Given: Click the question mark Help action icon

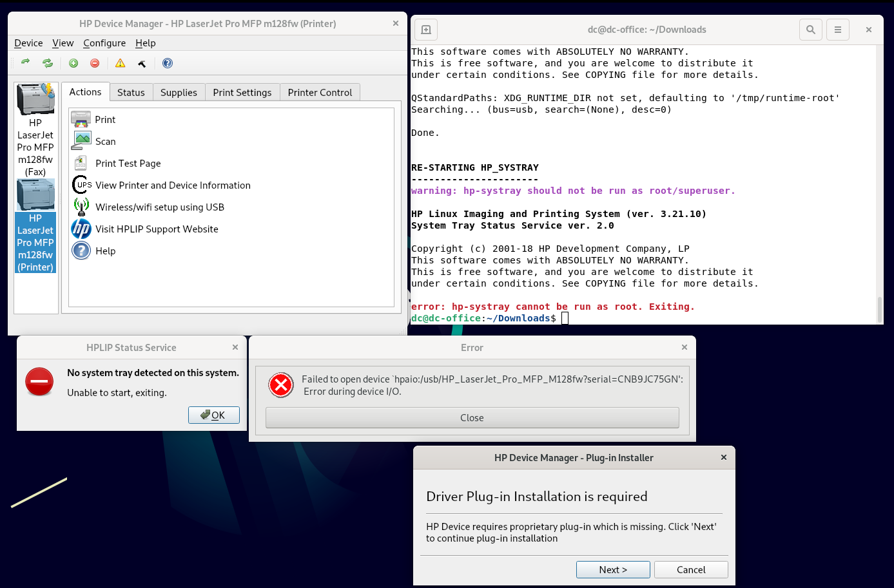Looking at the screenshot, I should point(81,251).
